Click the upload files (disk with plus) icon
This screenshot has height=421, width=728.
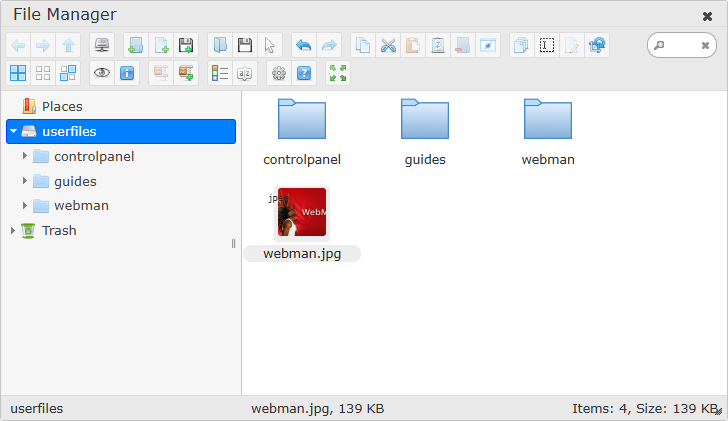click(x=185, y=45)
